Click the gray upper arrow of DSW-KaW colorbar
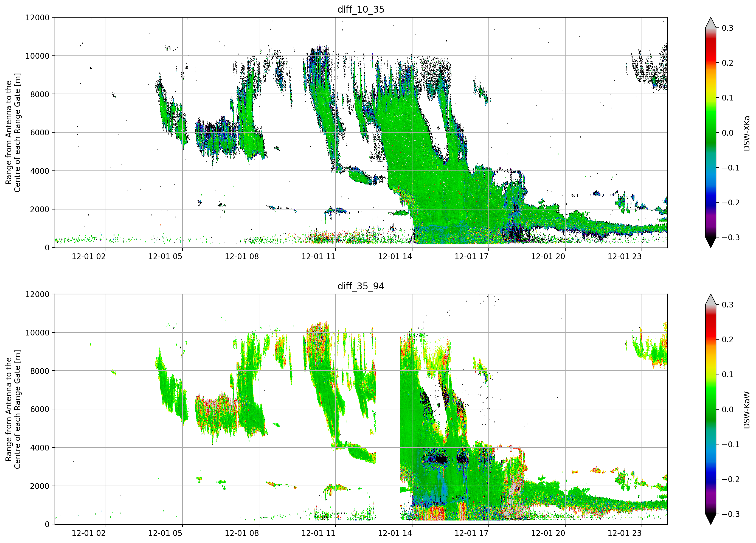Viewport: 756px width, 543px height. 711,300
